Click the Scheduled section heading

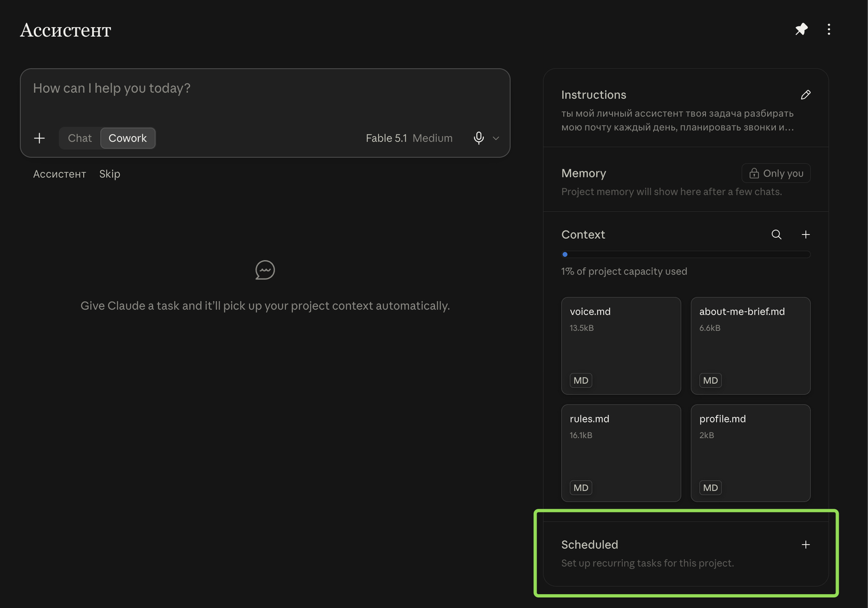pyautogui.click(x=590, y=544)
